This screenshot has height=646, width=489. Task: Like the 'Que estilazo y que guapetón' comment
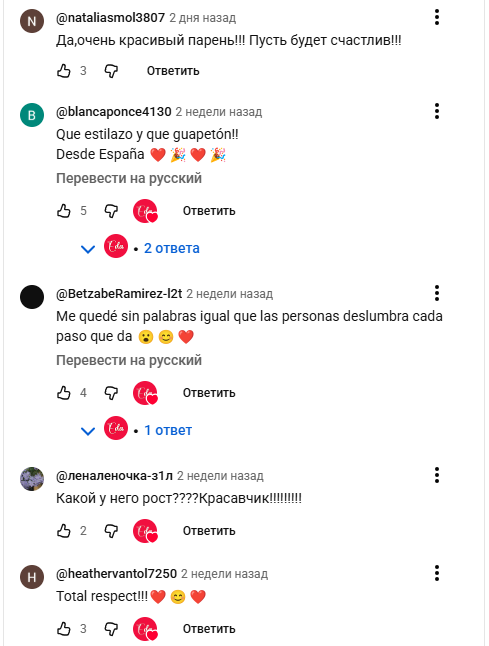tap(63, 211)
